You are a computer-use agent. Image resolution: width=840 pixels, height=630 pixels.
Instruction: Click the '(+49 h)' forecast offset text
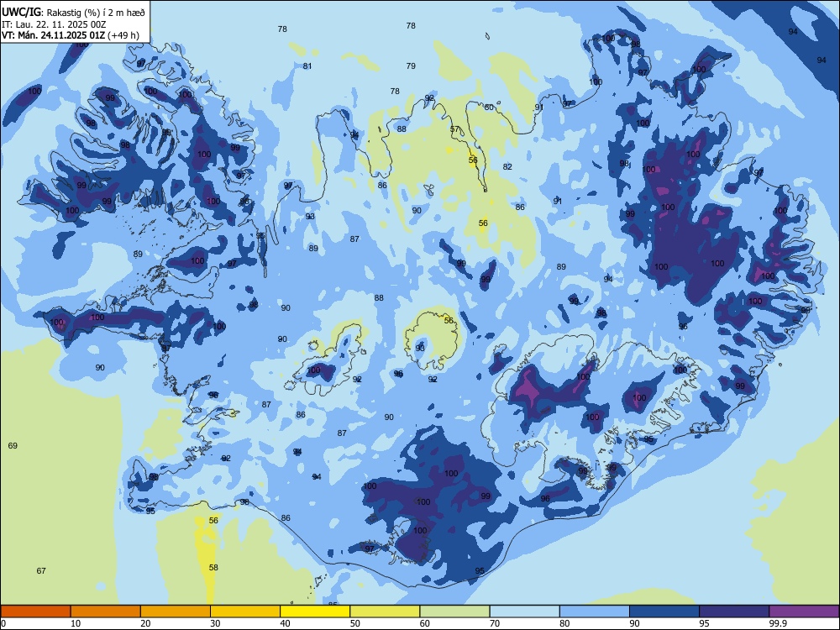[123, 35]
